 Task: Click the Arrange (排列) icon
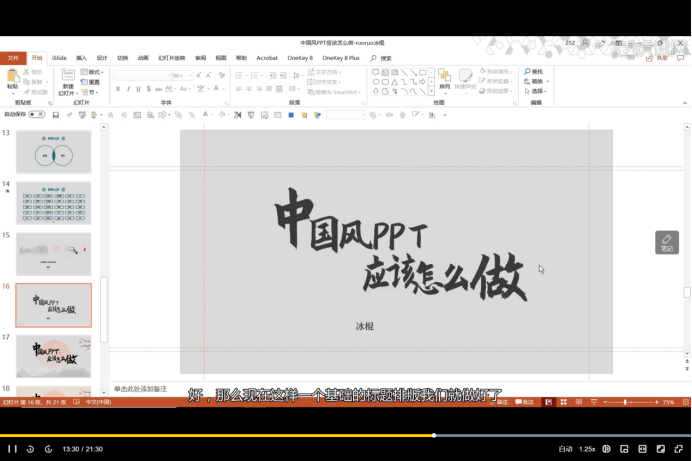click(x=444, y=76)
